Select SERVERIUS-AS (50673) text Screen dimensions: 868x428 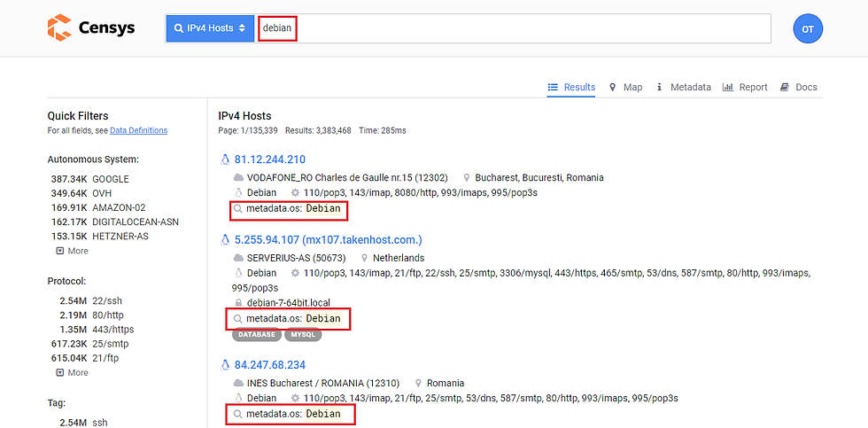coord(297,259)
